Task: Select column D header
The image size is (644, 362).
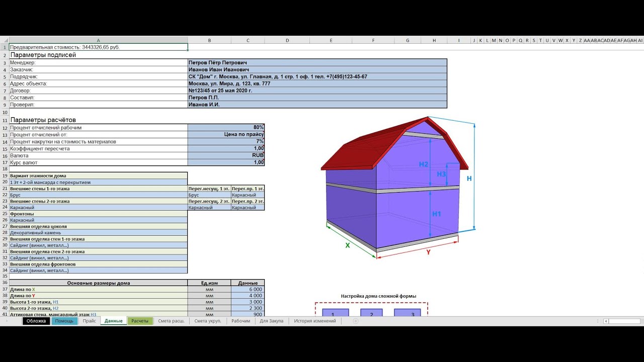Action: click(x=287, y=40)
